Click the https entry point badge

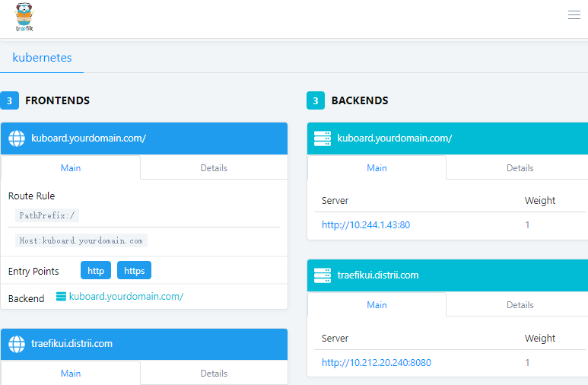[134, 271]
